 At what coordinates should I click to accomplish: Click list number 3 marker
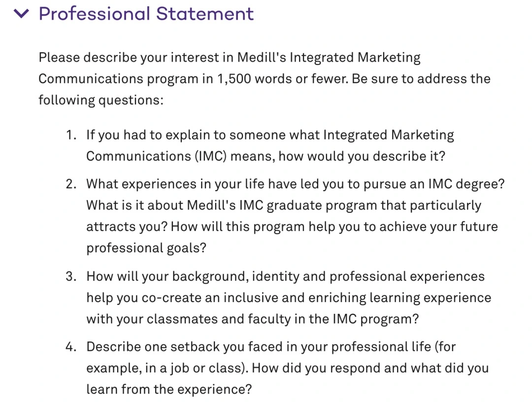point(71,276)
